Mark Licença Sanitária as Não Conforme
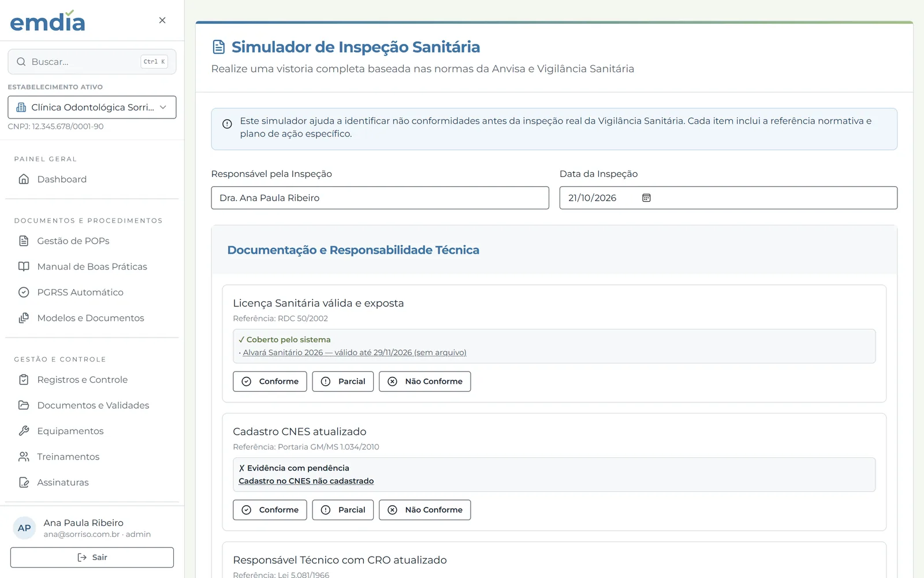 (425, 381)
